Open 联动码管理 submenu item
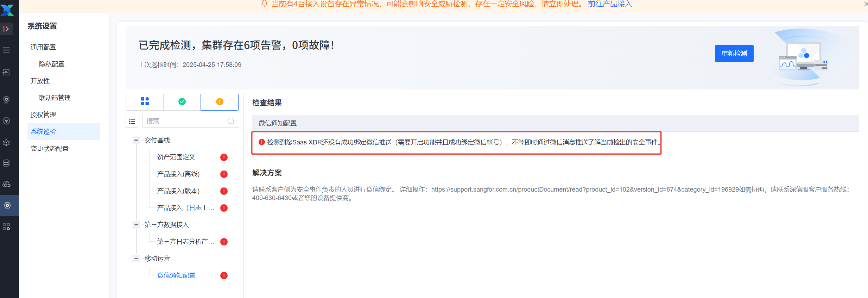868x298 pixels. (55, 98)
